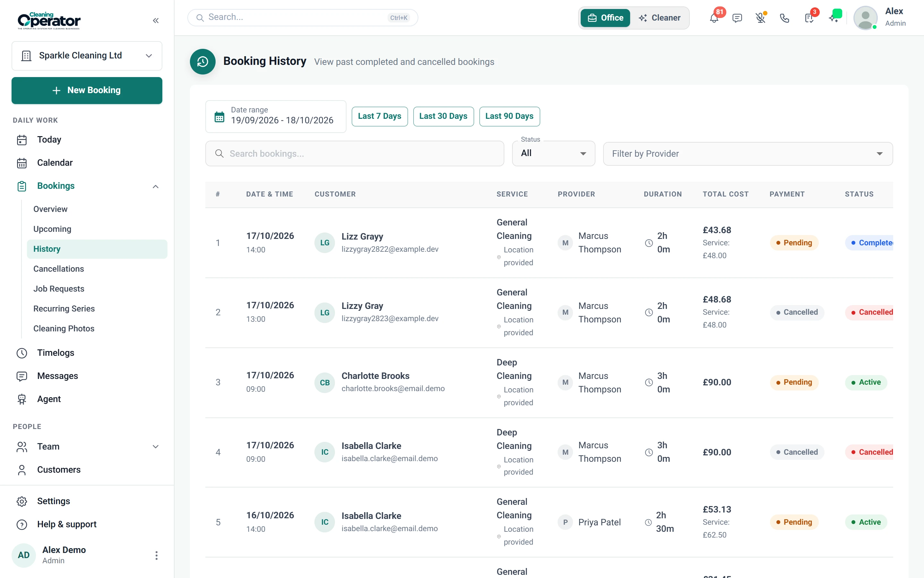Click the calendar icon in the Date range field

pyautogui.click(x=219, y=117)
